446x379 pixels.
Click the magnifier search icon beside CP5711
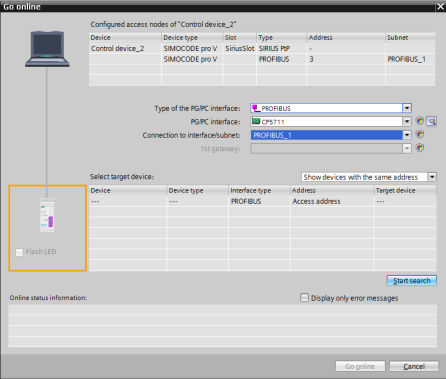(x=431, y=121)
